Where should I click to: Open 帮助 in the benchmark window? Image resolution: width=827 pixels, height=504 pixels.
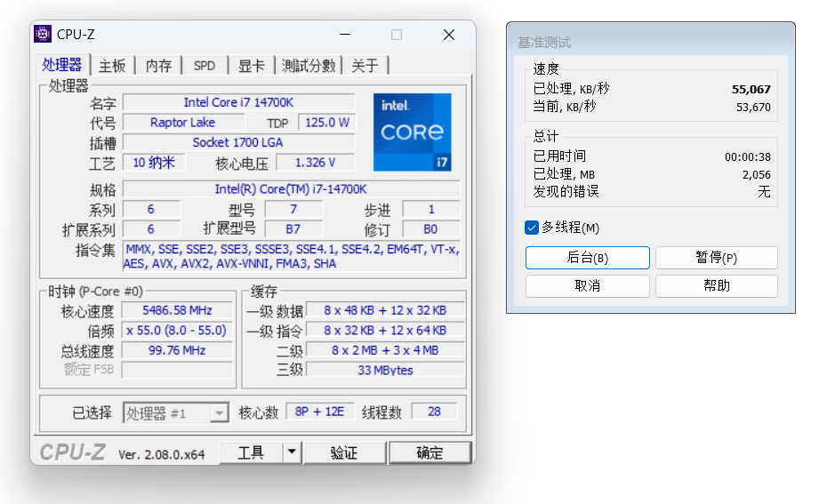(x=716, y=285)
